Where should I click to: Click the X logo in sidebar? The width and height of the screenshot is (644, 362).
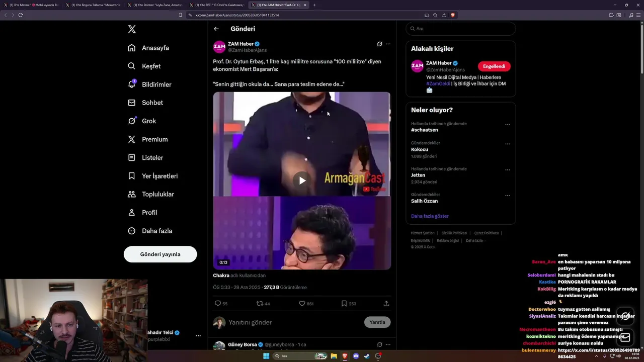point(132,29)
